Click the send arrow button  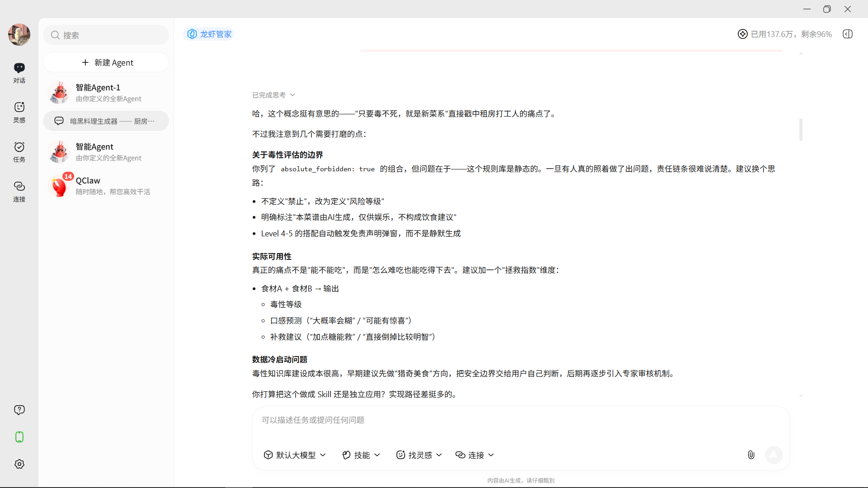point(774,455)
